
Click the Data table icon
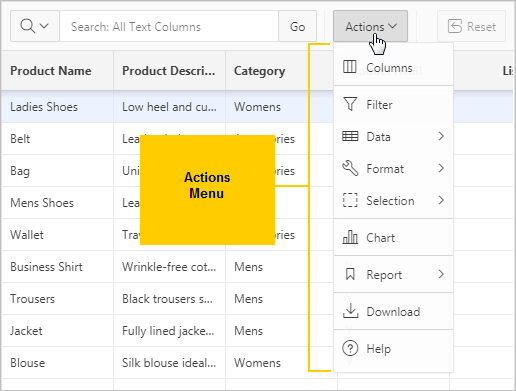pos(350,136)
